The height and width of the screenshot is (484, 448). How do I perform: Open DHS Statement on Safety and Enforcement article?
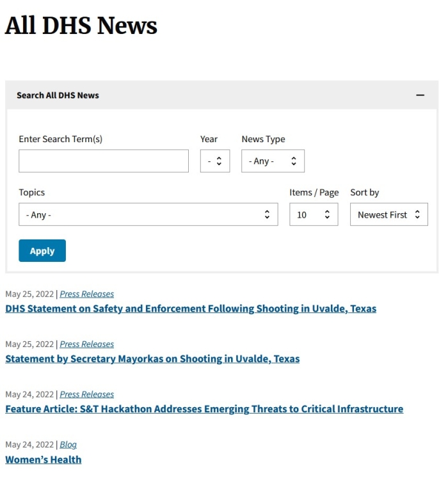[191, 309]
